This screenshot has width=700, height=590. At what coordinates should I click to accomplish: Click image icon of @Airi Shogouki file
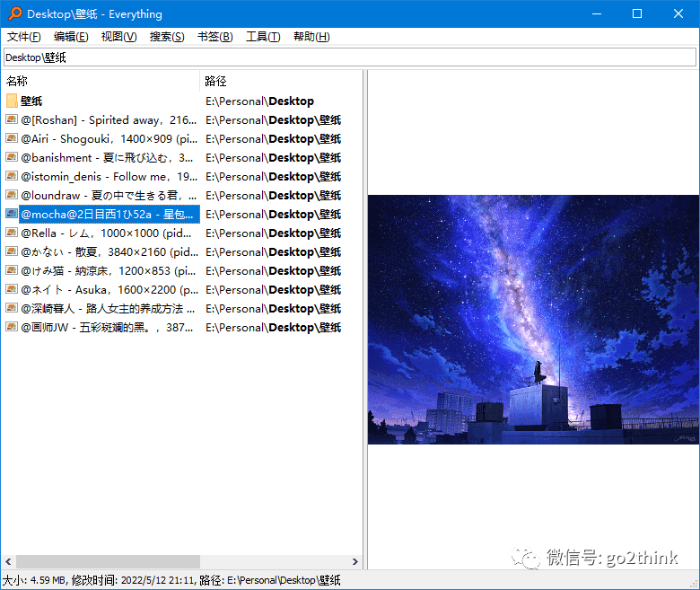pyautogui.click(x=12, y=138)
